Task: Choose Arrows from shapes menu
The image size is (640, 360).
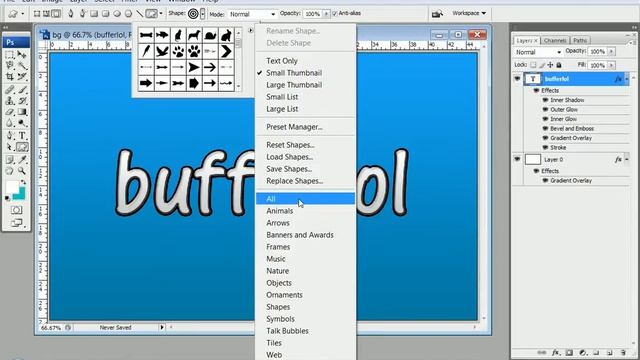Action: (x=305, y=223)
